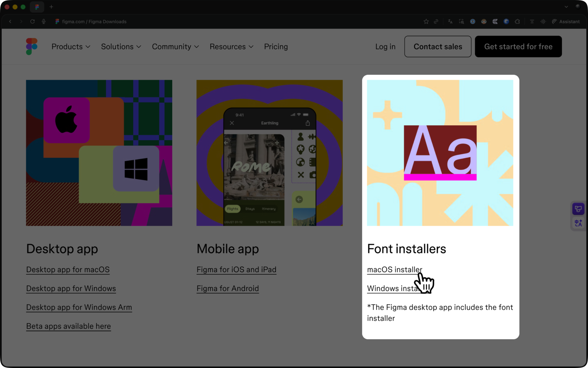Open a new browser tab with plus
The image size is (588, 368).
click(x=51, y=7)
